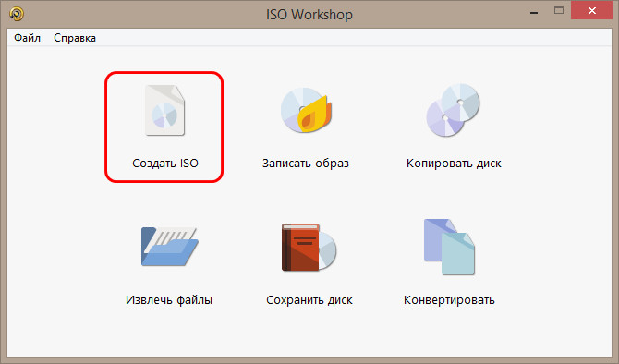Click the Сохранить диск book icon
Image resolution: width=619 pixels, height=364 pixels.
tap(309, 248)
